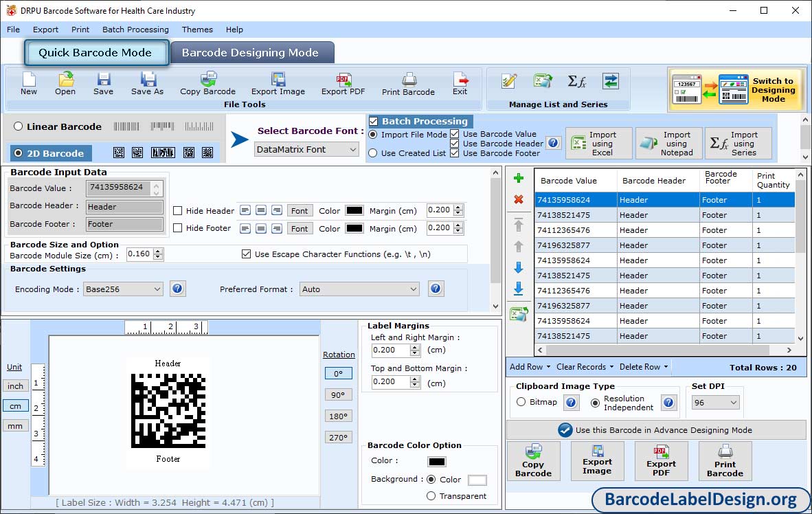Click the red X delete row icon

(x=519, y=199)
